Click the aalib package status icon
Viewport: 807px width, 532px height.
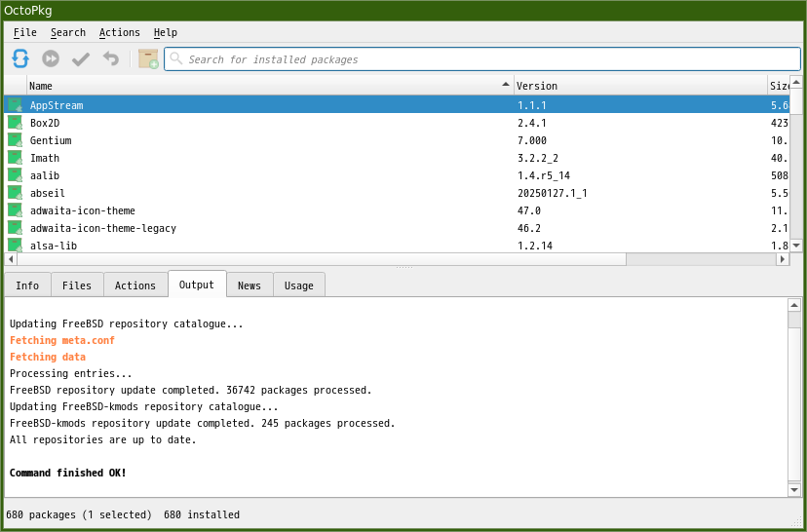15,175
